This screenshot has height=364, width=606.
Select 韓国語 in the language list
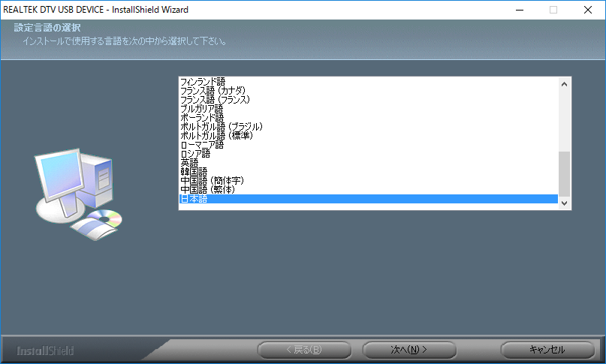[368, 172]
